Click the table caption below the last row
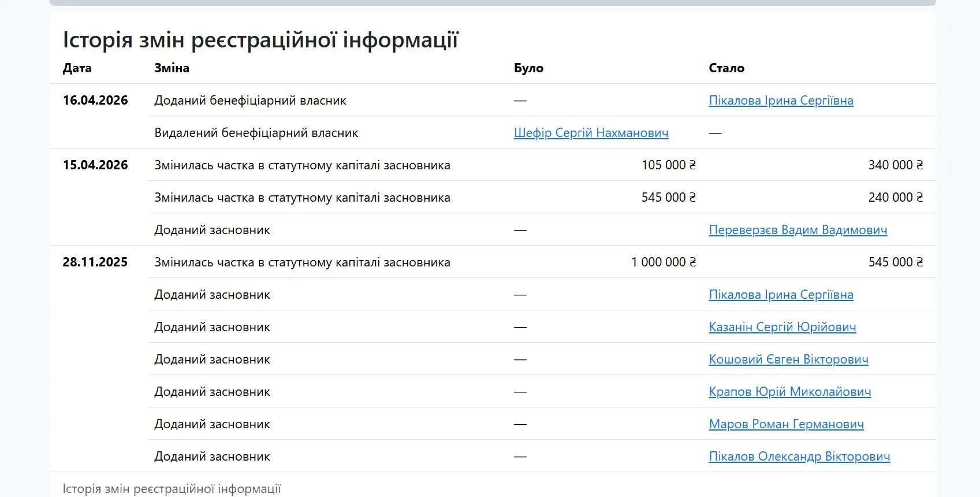The height and width of the screenshot is (497, 980). pos(172,489)
